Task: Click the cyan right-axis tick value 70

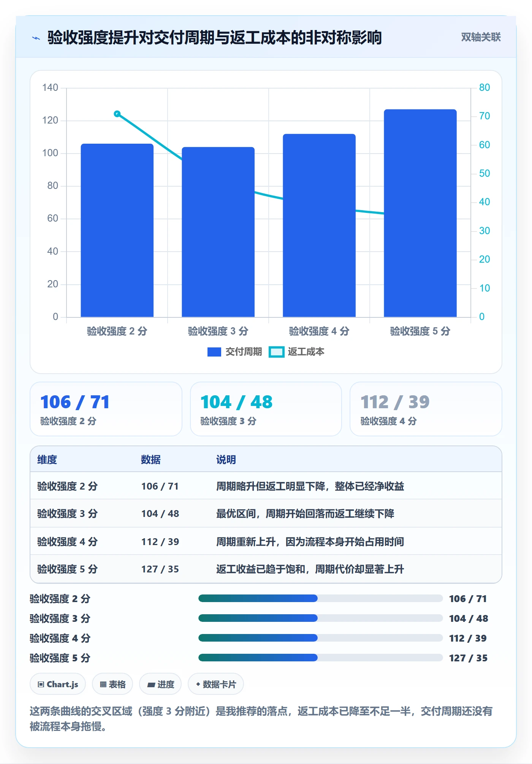Action: coord(484,116)
